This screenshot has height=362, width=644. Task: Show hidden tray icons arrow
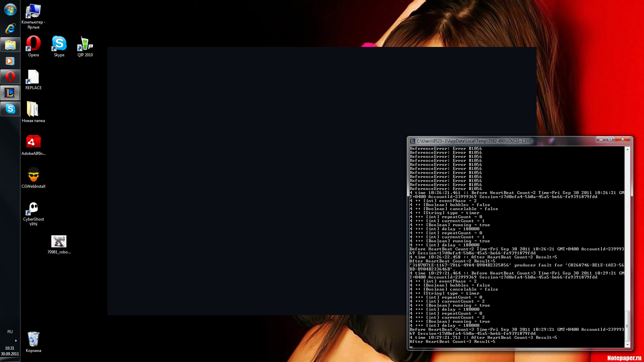(x=16, y=341)
